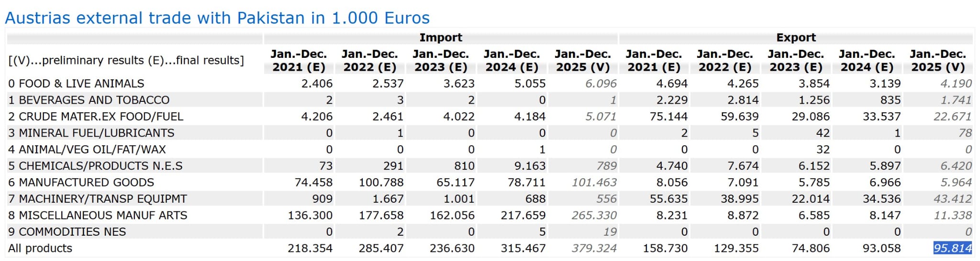Viewport: 980px width, 261px height.
Task: Click Import Jan.-Dec. 2021 (E) column header
Action: click(x=299, y=61)
